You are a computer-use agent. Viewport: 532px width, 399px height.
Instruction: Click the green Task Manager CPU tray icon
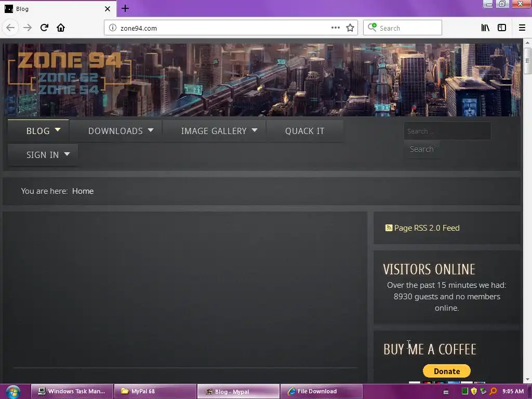pos(465,391)
